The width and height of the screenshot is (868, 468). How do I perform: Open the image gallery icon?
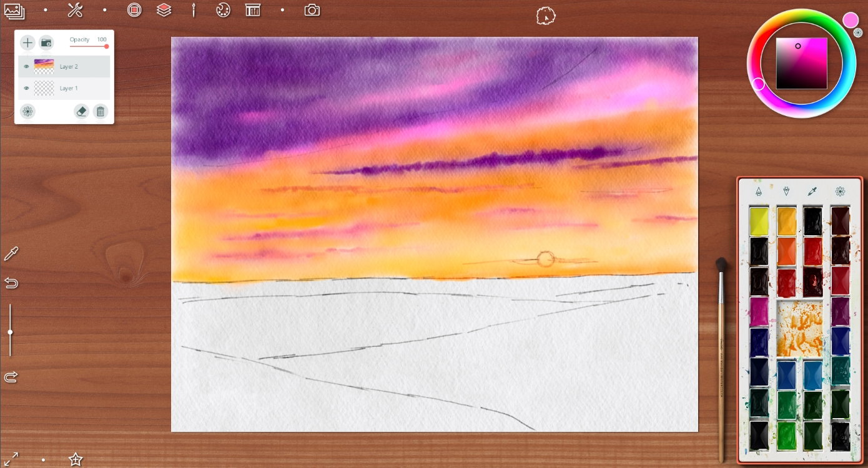(x=14, y=11)
